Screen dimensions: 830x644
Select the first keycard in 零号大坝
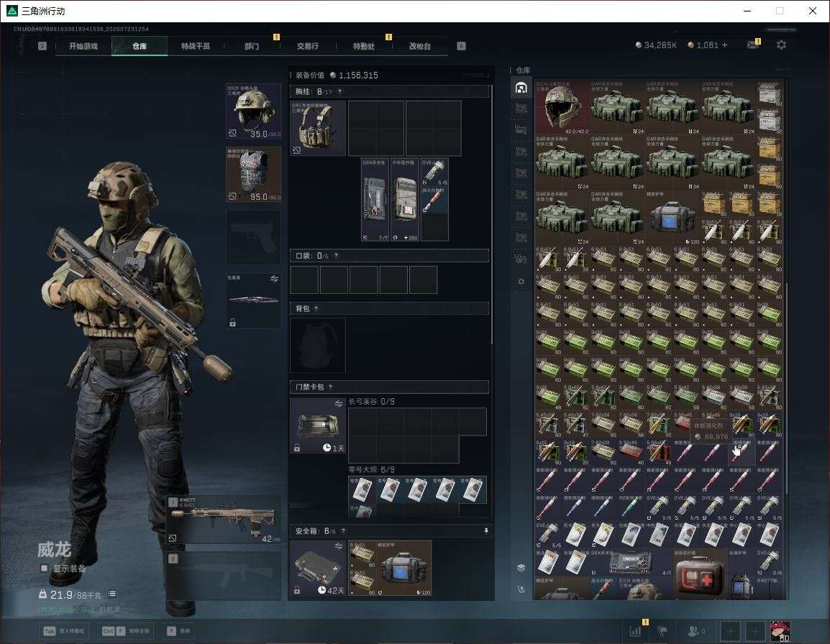click(362, 490)
